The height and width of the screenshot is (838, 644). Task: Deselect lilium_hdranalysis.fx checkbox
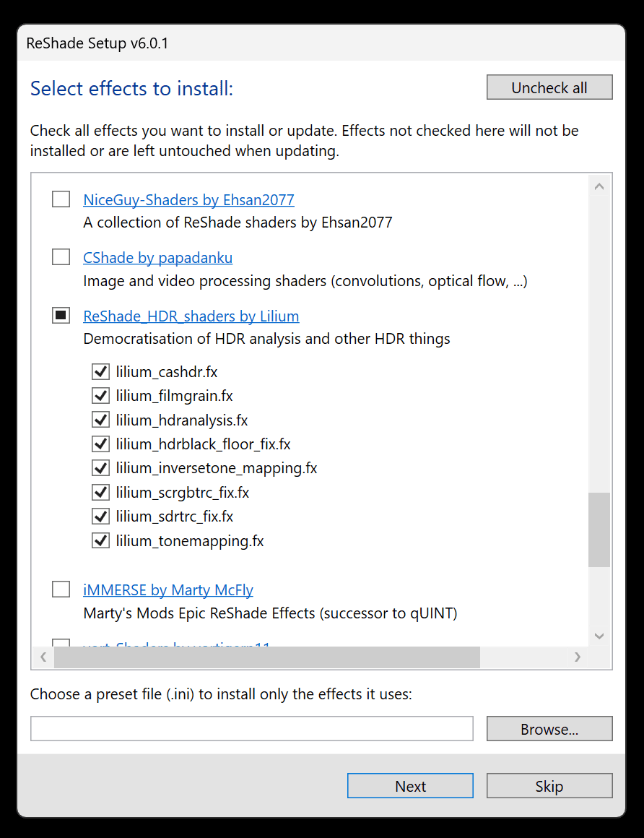[100, 420]
